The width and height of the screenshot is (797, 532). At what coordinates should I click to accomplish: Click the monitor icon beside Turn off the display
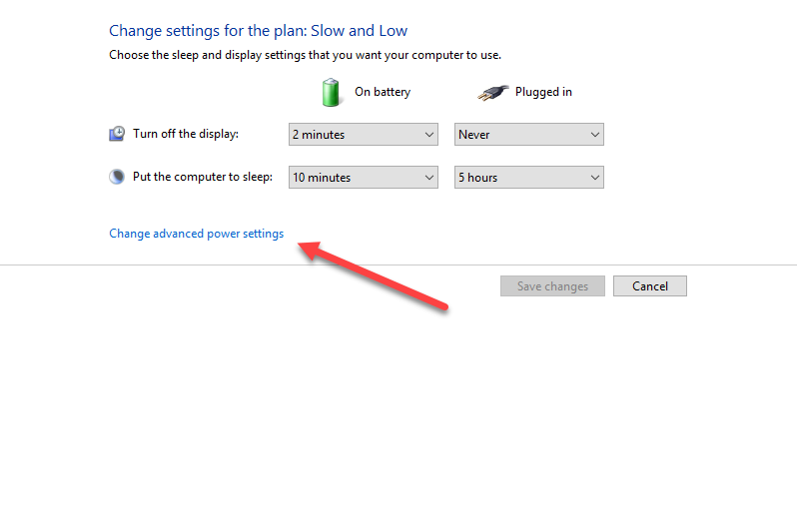pos(117,134)
